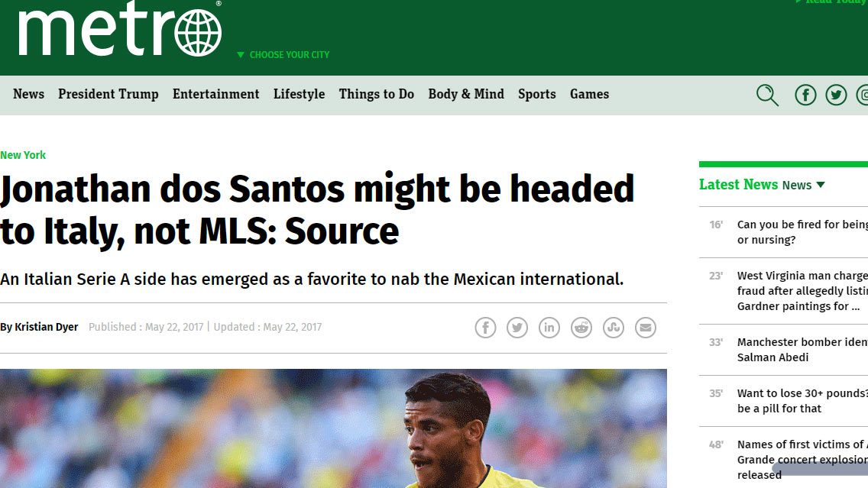
Task: Read Manchester bomber Salman Abedi story
Action: tap(802, 350)
